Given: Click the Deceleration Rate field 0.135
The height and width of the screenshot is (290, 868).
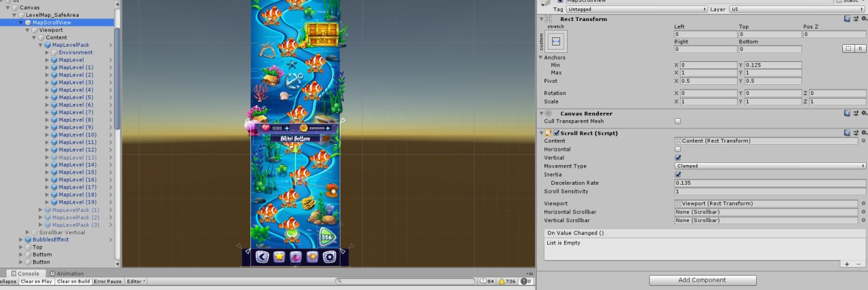Looking at the screenshot, I should coord(770,183).
